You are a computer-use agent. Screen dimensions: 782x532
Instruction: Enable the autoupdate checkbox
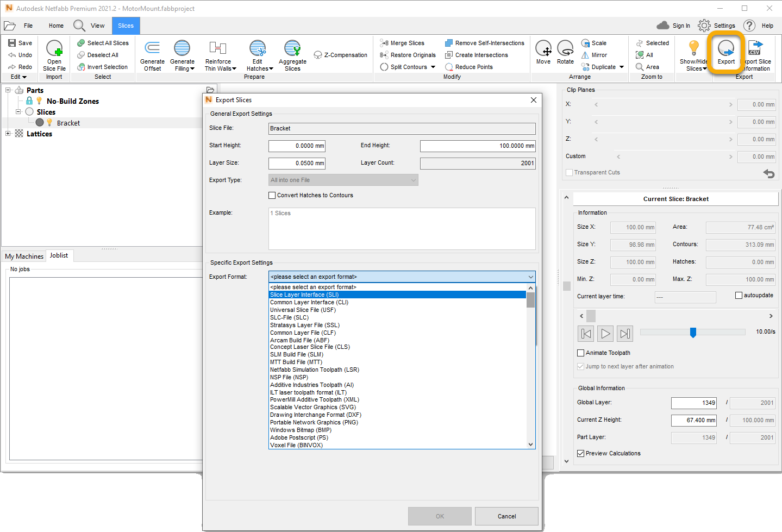pos(739,295)
